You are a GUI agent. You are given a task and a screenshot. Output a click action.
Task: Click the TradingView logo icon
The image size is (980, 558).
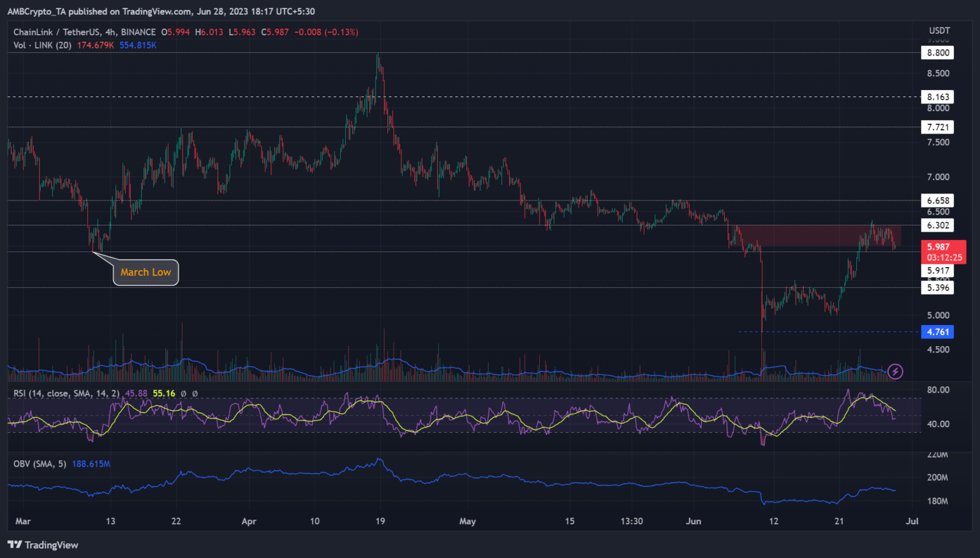tap(15, 545)
